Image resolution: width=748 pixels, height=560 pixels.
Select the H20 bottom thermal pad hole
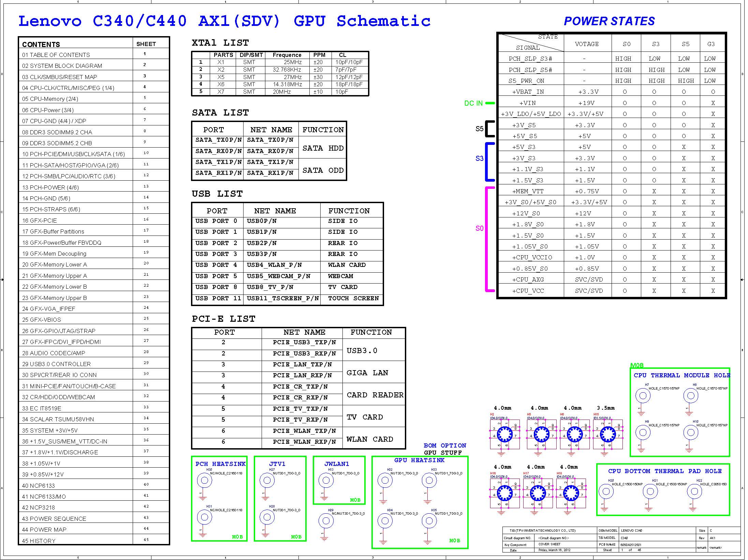(606, 491)
